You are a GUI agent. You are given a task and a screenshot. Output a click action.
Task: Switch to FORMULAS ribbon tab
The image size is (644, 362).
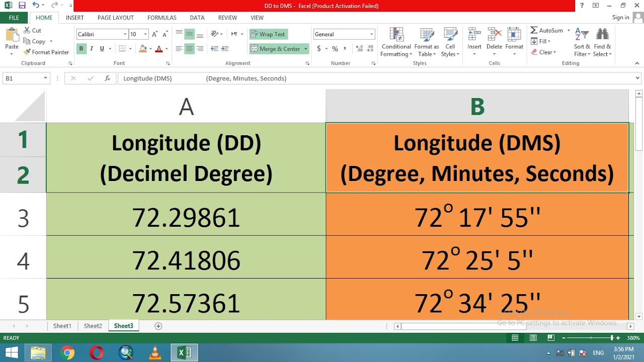[162, 18]
